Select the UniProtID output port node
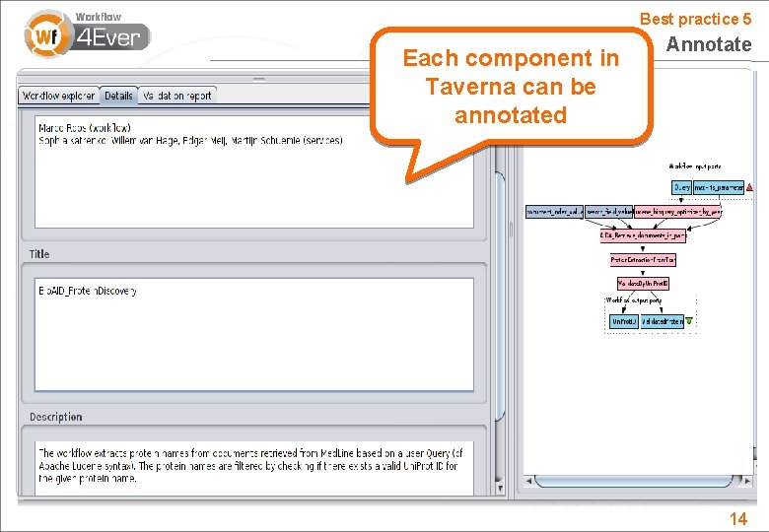This screenshot has width=769, height=532. (624, 321)
